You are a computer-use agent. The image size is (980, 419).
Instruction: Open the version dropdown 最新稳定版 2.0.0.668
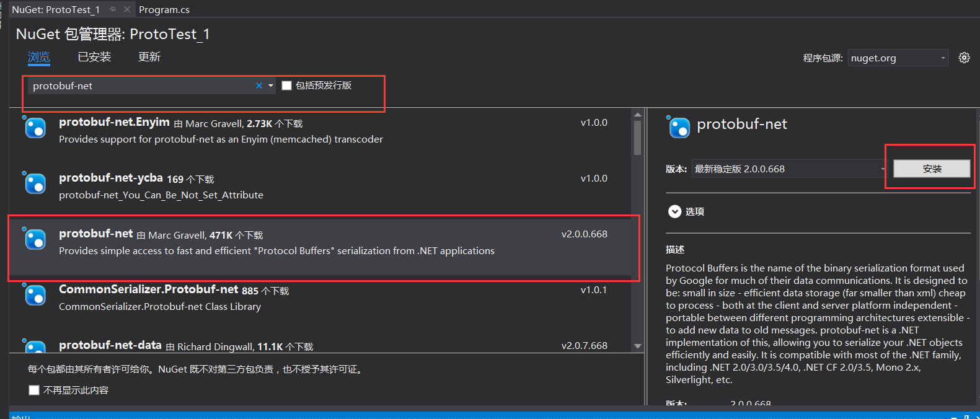tap(790, 169)
